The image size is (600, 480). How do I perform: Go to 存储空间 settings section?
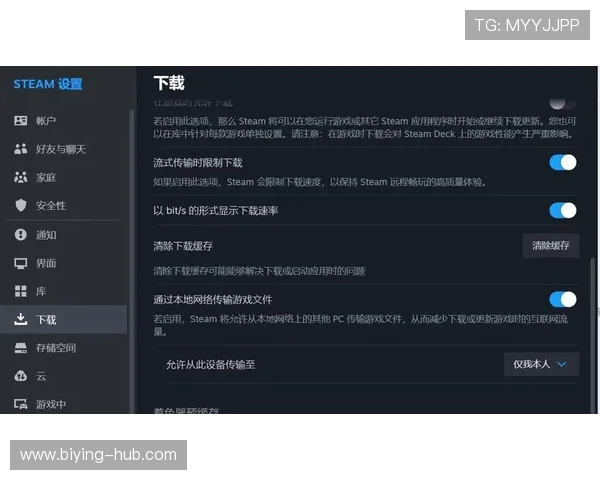(64, 348)
